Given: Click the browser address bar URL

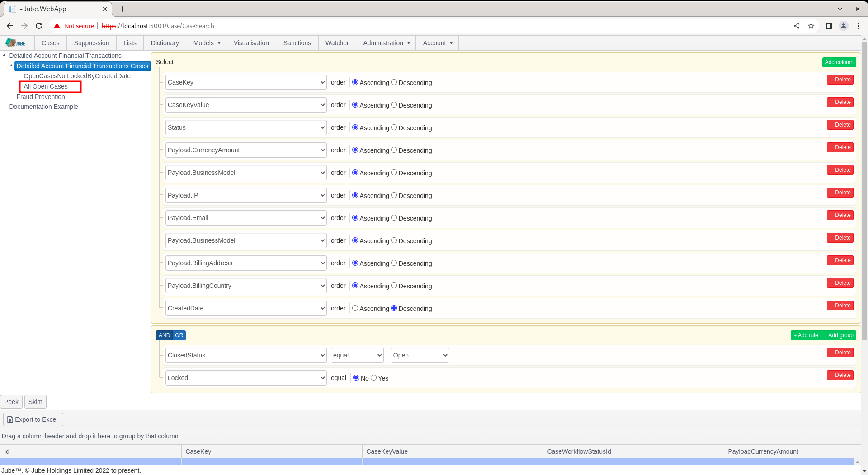Looking at the screenshot, I should [x=158, y=26].
